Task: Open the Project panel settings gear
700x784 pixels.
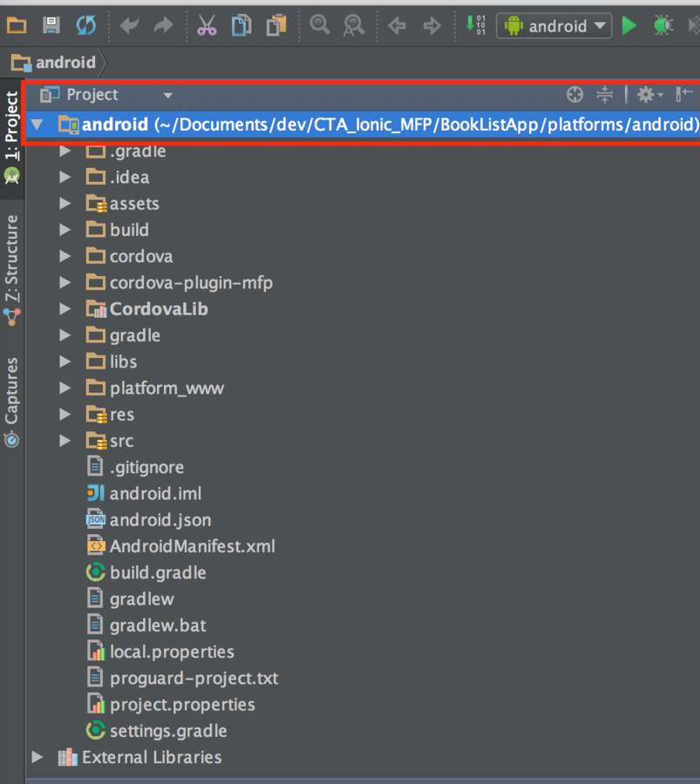Action: (x=649, y=94)
